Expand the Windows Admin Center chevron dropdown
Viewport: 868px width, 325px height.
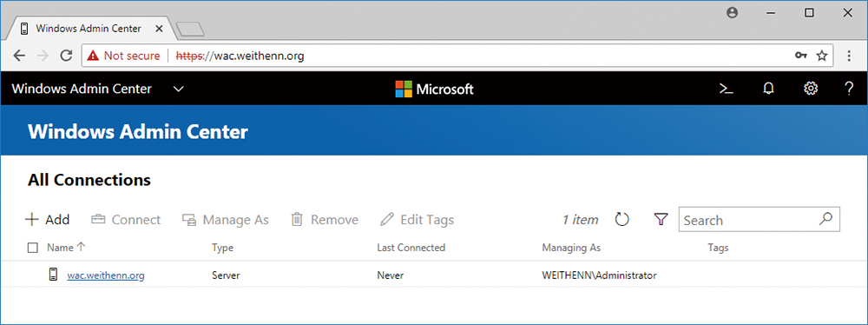[178, 89]
